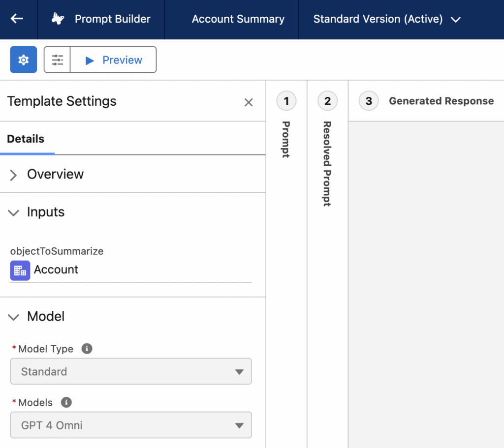Click the Account object building icon

[x=20, y=270]
